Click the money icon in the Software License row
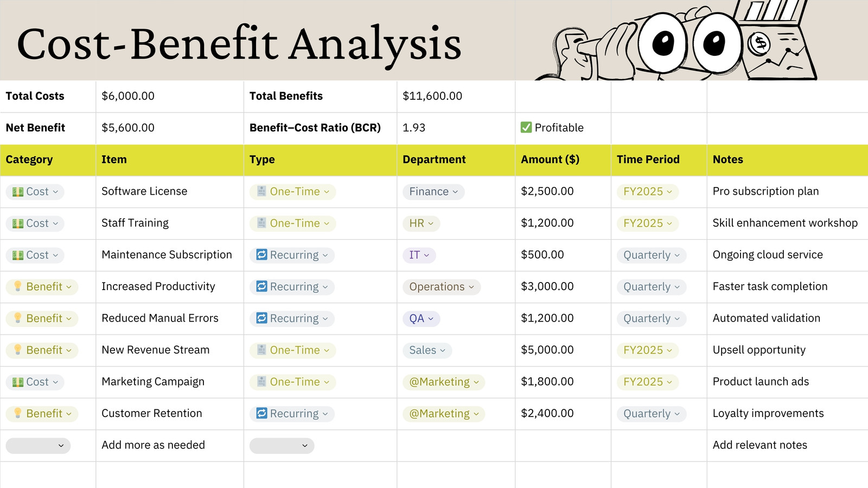This screenshot has width=868, height=488. 18,192
